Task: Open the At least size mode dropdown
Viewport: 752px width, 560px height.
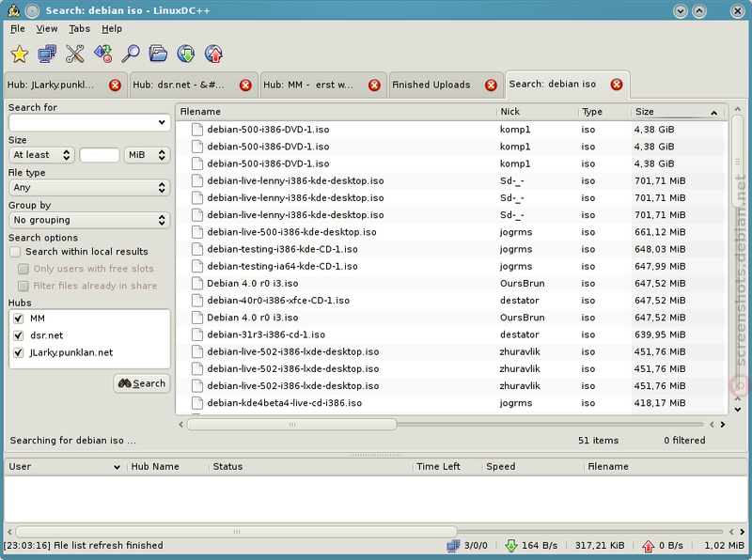Action: (41, 155)
